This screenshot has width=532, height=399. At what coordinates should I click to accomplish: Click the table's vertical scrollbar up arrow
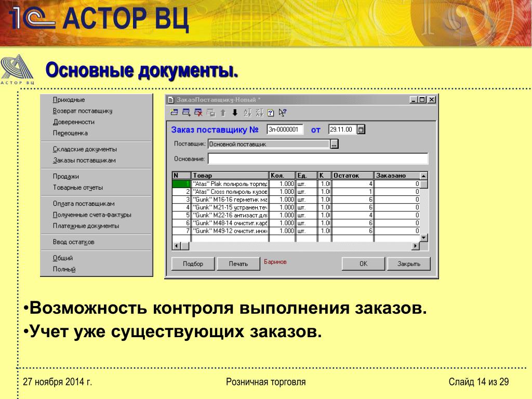pyautogui.click(x=423, y=176)
